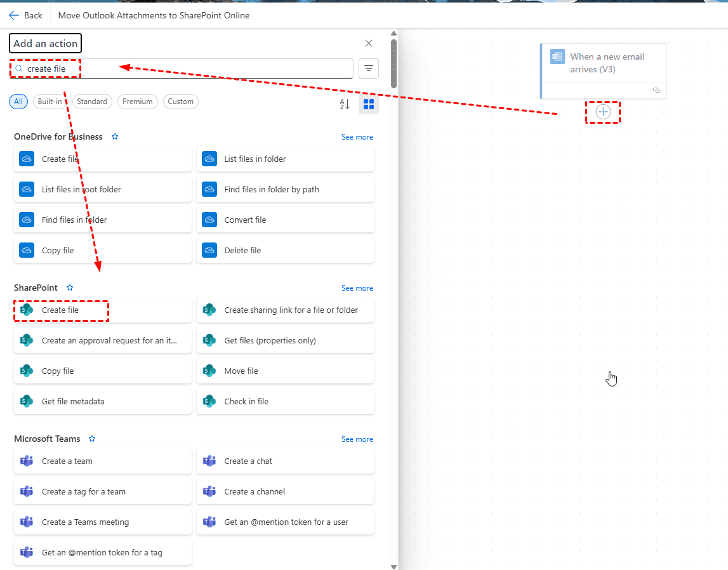728x570 pixels.
Task: Click the preview icon on the trigger card
Action: pyautogui.click(x=656, y=90)
